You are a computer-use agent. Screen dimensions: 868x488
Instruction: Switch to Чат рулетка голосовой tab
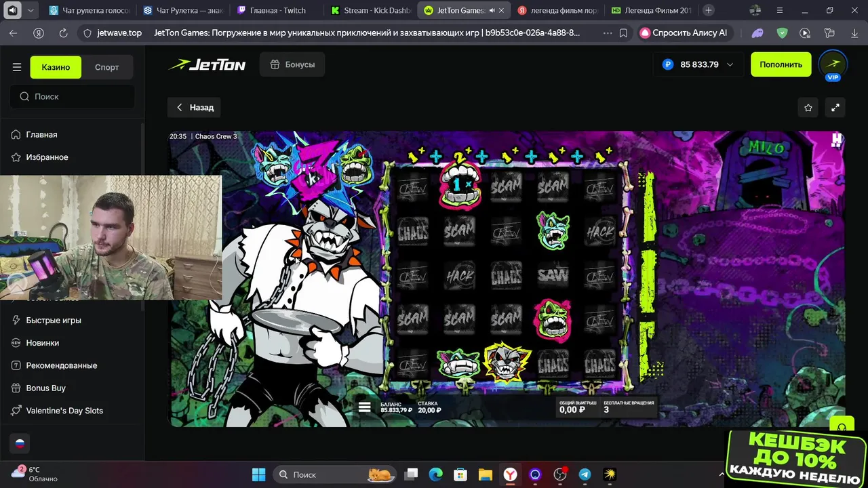tap(89, 10)
